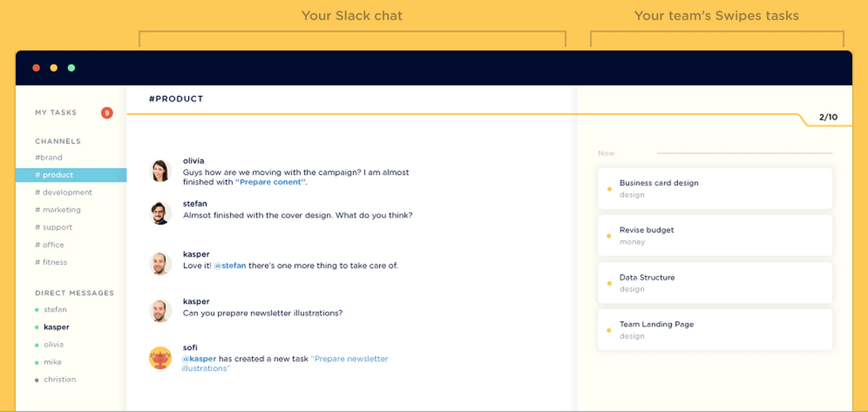Image resolution: width=868 pixels, height=412 pixels.
Task: Open the "Prepare newsletter illustrations" task link
Action: coord(285,364)
